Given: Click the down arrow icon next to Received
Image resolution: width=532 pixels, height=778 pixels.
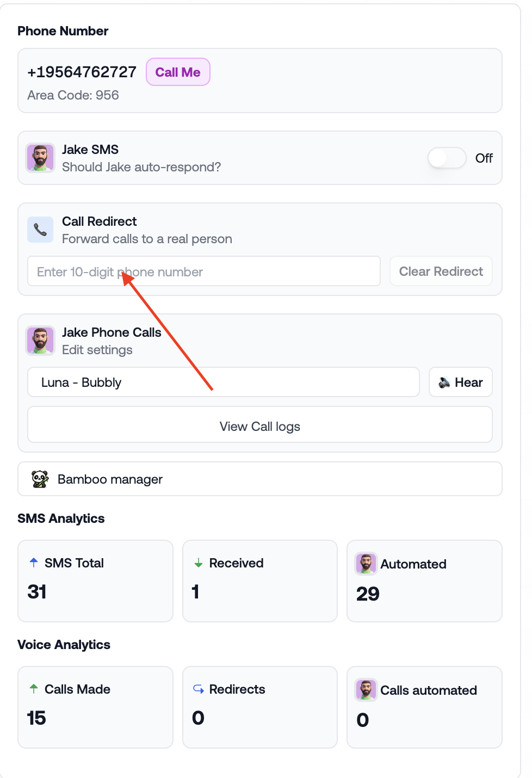Looking at the screenshot, I should 199,563.
